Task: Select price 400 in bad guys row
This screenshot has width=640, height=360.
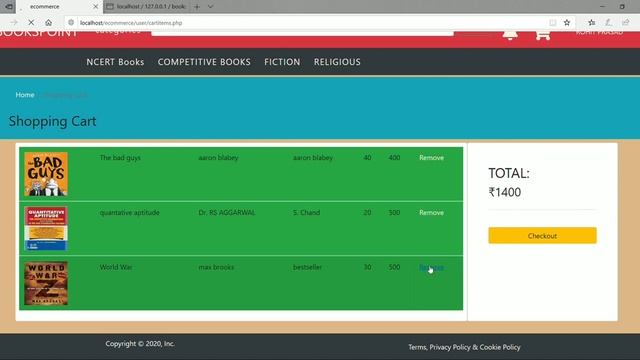Action: pyautogui.click(x=394, y=158)
